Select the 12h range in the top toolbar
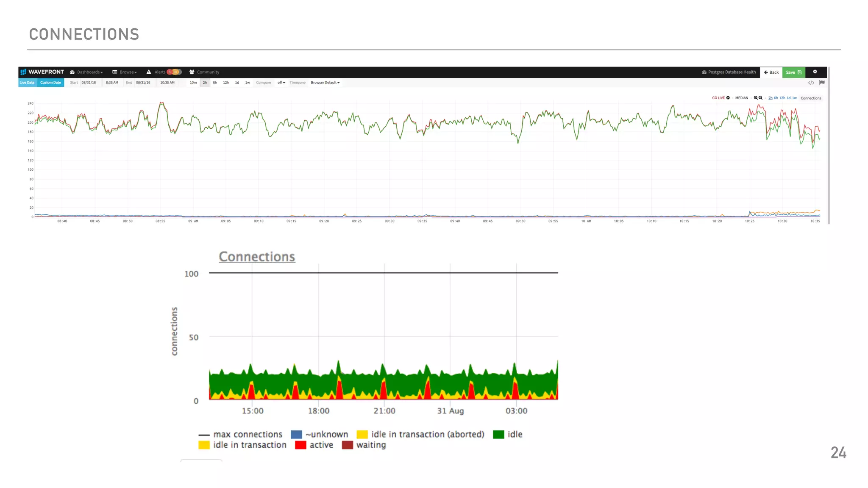Screen dimensions: 868x488 (x=226, y=83)
